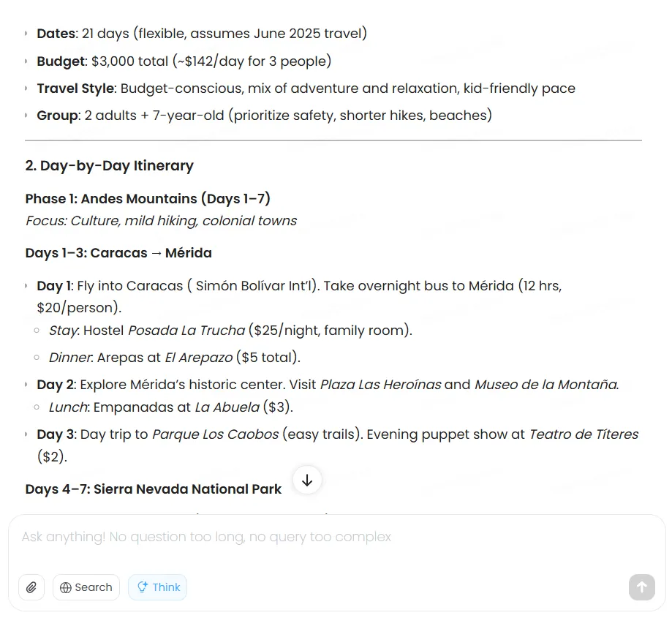The image size is (672, 618).
Task: Enable the Think mode toggle
Action: tap(157, 587)
